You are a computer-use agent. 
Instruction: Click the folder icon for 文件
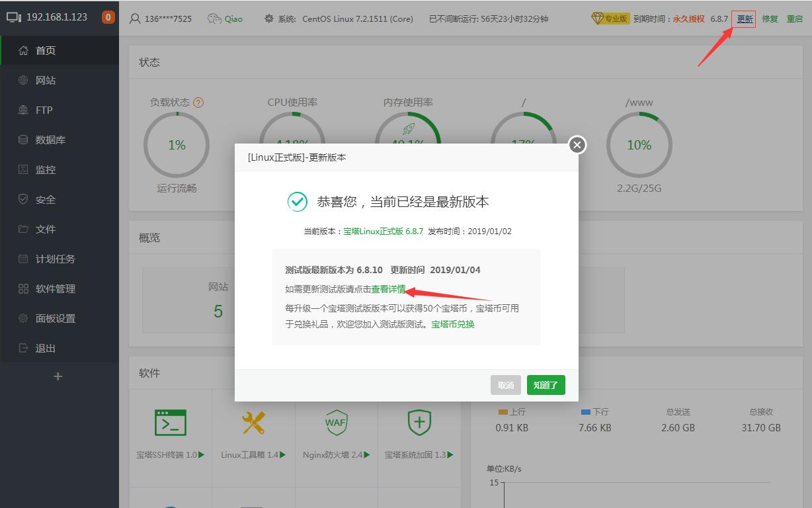(24, 229)
